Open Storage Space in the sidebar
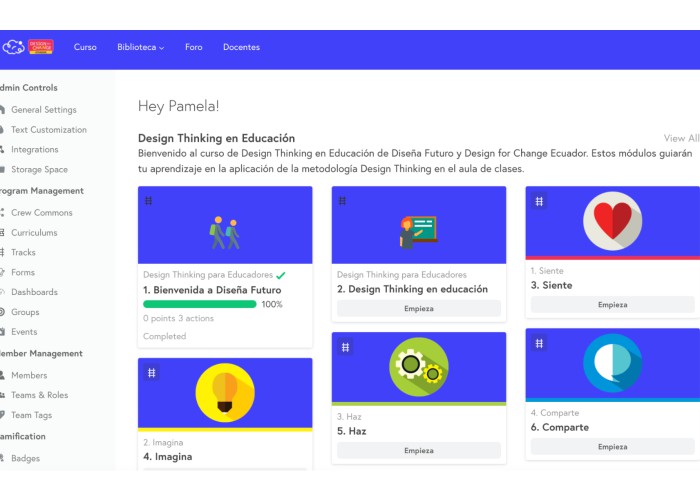The image size is (700, 500). click(x=40, y=169)
